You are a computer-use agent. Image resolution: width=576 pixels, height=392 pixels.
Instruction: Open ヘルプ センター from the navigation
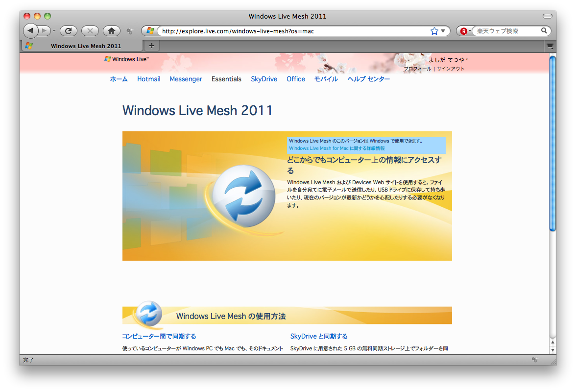(x=369, y=79)
